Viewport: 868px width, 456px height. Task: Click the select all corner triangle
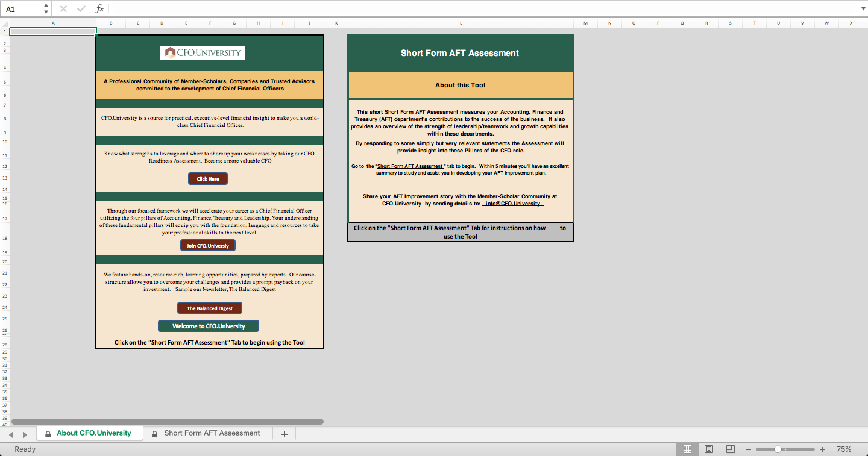(x=5, y=23)
